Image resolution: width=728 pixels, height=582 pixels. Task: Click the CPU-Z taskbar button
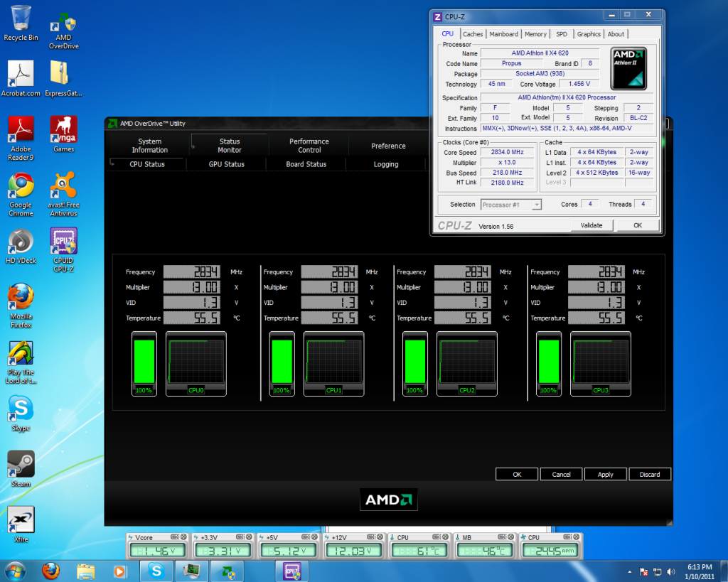click(292, 571)
